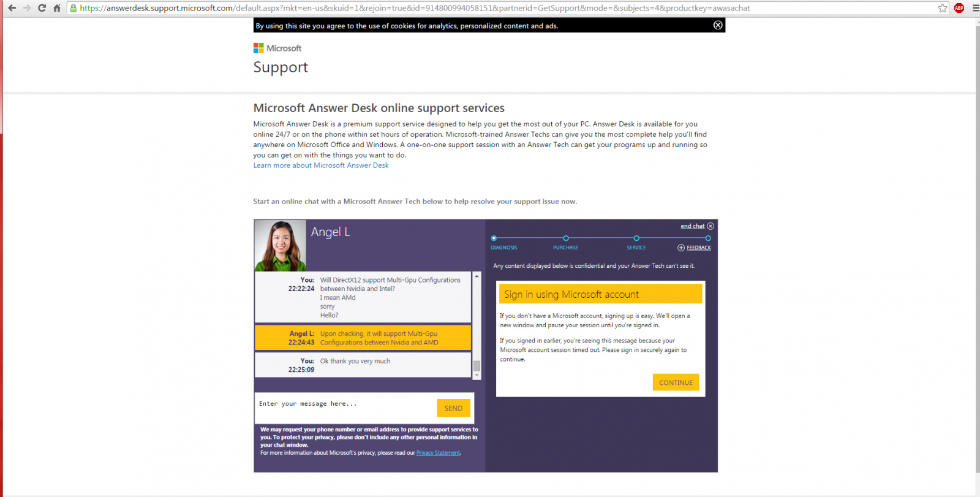Click the 22:22:24 timestamp in chat
The image size is (980, 497).
point(301,289)
